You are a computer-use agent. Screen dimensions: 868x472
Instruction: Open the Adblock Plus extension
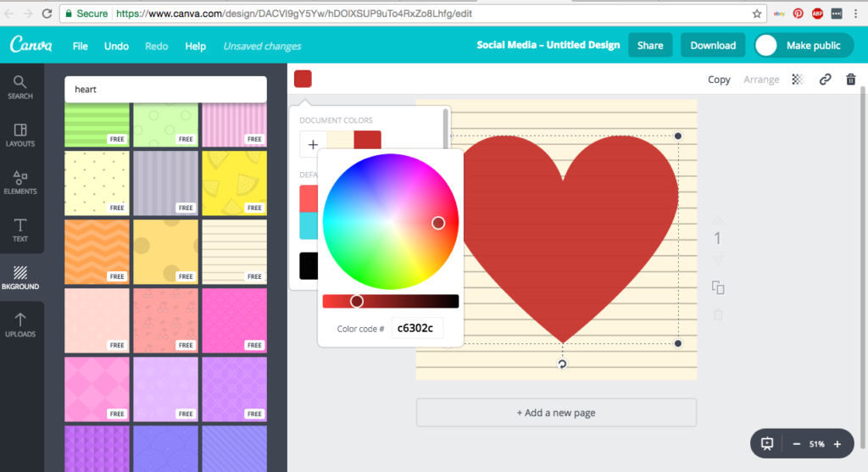click(x=817, y=14)
